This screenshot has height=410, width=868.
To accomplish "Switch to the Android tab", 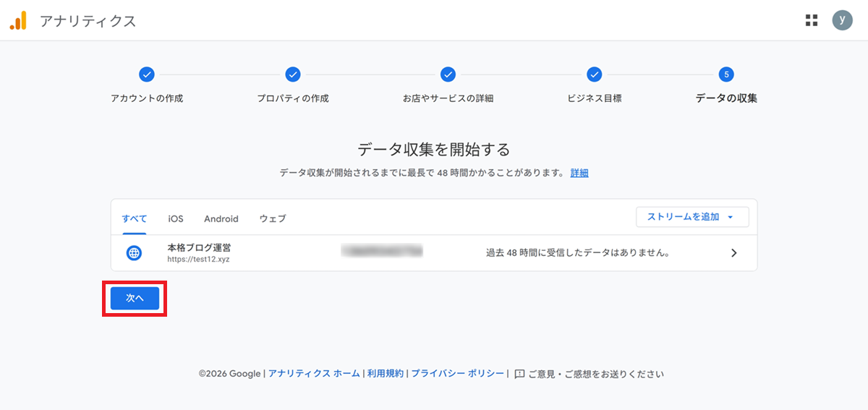I will tap(221, 218).
